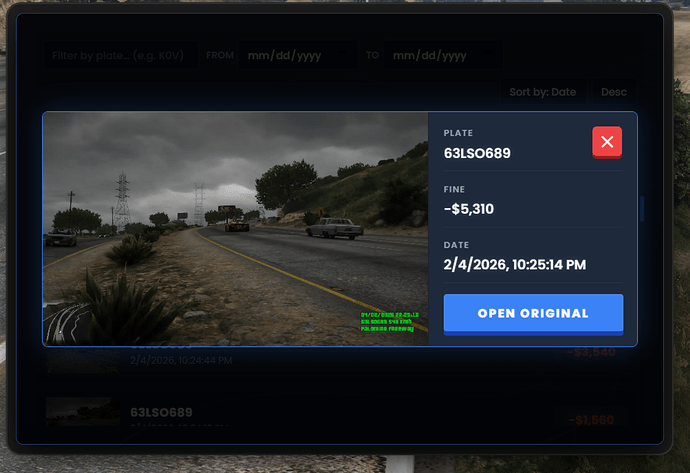Click thumbnail of the -$1,560 fine entry
The image size is (690, 473).
pyautogui.click(x=83, y=411)
